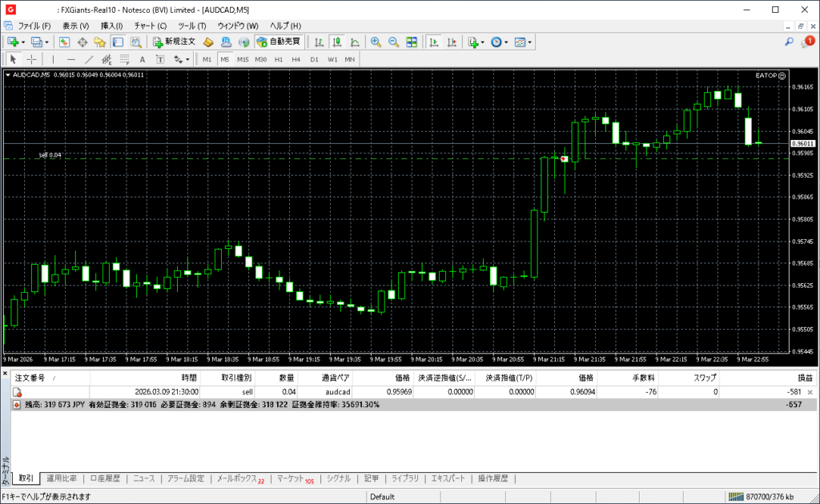The image size is (820, 504).
Task: Switch chart to candlestick display mode
Action: (336, 42)
